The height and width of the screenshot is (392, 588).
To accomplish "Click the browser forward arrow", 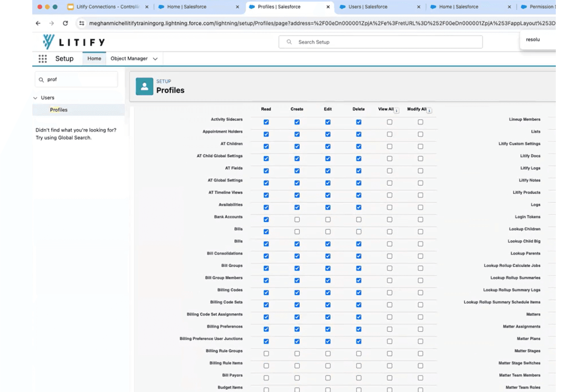I will pos(52,23).
